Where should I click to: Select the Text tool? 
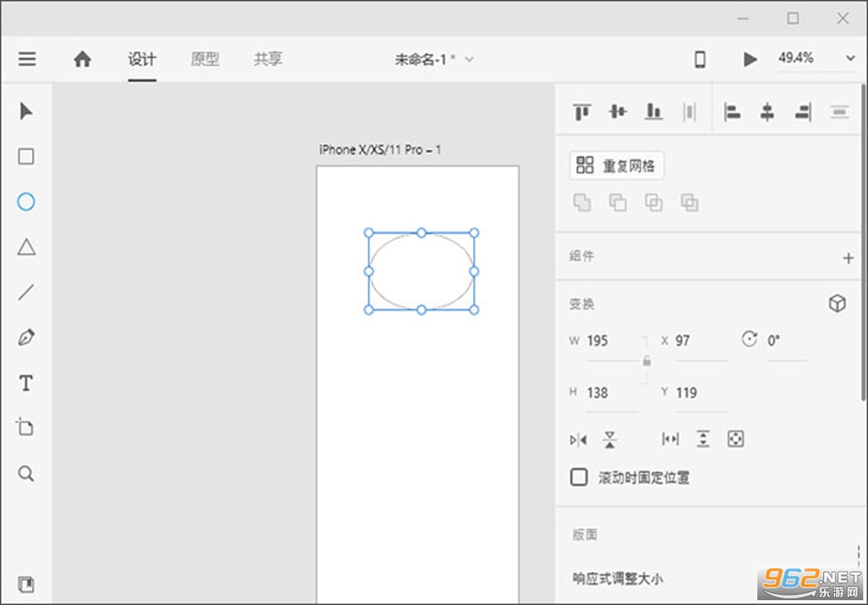pos(26,383)
